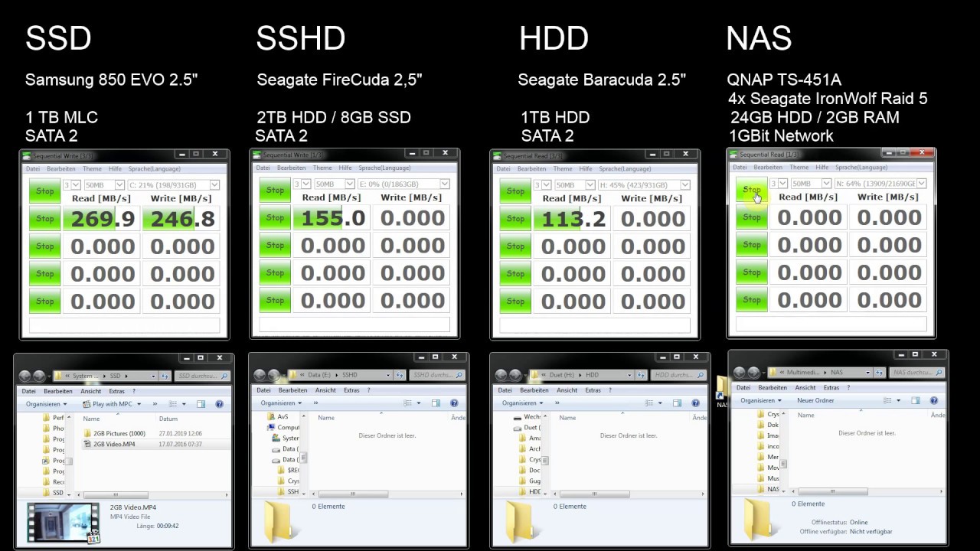980x551 pixels.
Task: Click the 246.8 write result in C: benchmark
Action: (181, 219)
